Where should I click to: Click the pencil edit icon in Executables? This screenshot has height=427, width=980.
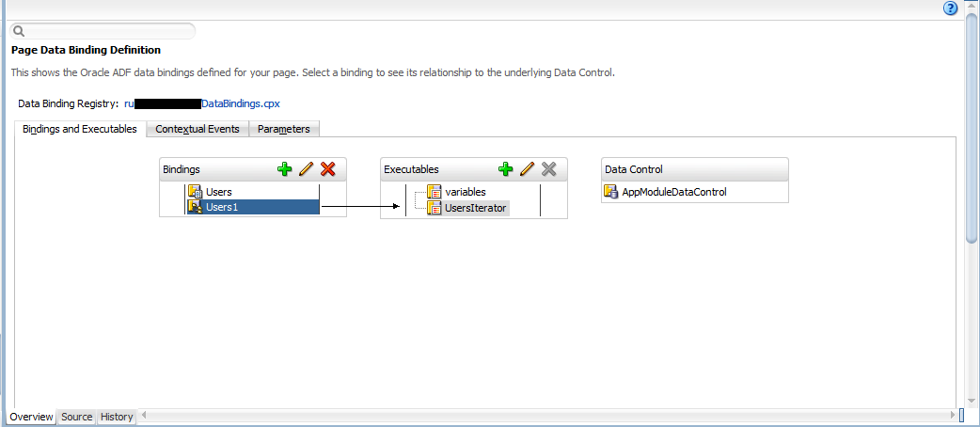pyautogui.click(x=527, y=169)
